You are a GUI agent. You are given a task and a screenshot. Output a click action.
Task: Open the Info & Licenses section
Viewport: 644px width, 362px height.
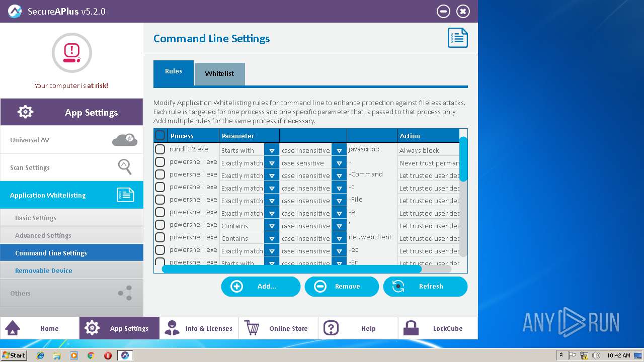click(x=199, y=328)
